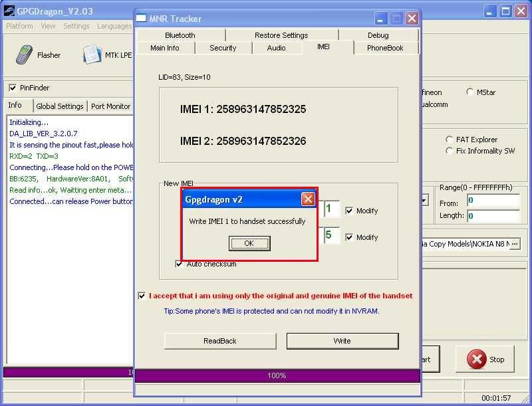532x406 pixels.
Task: Click the new IMEI 1 checksum field
Action: tap(331, 209)
